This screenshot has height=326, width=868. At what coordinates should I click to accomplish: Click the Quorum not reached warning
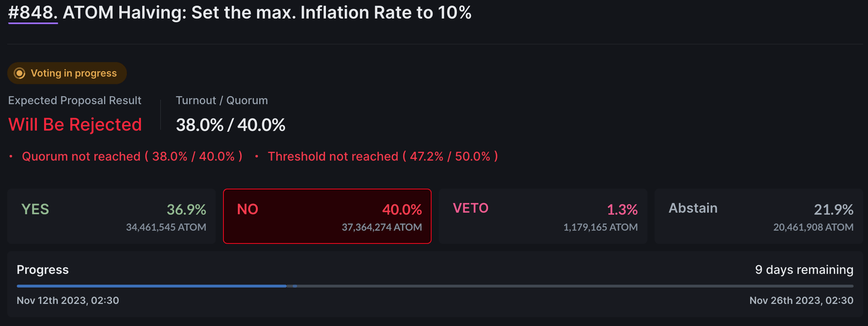point(132,157)
